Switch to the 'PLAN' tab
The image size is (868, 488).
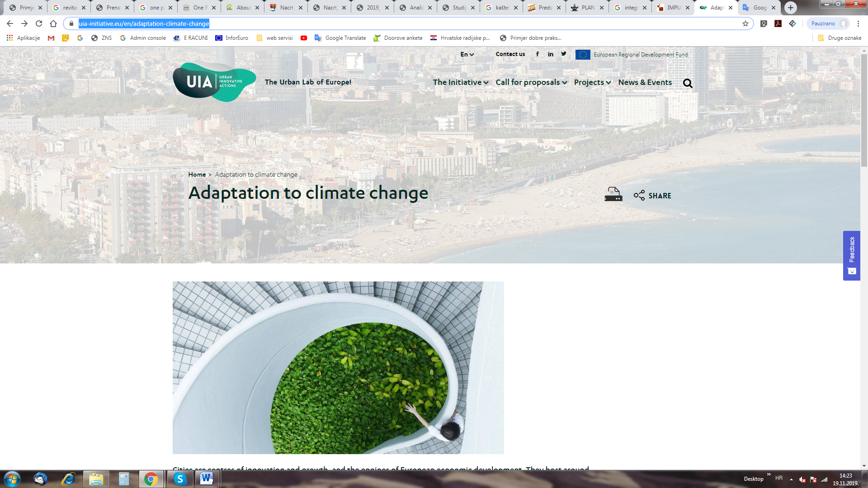(x=586, y=8)
